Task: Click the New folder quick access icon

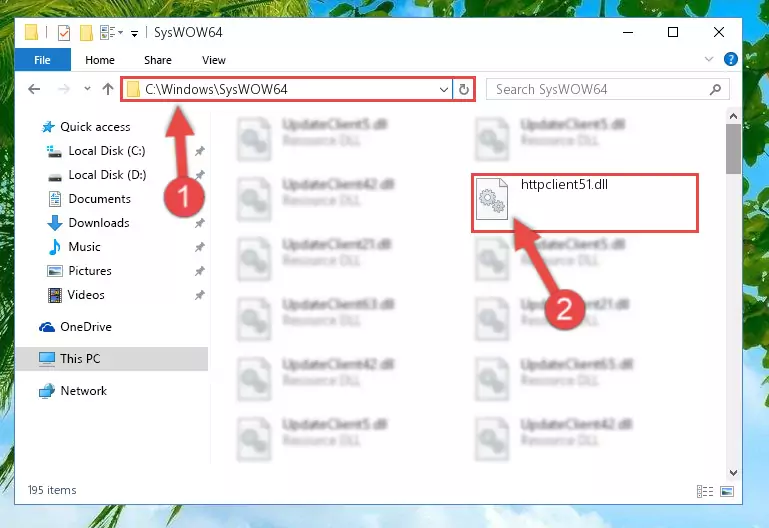Action: coord(86,33)
